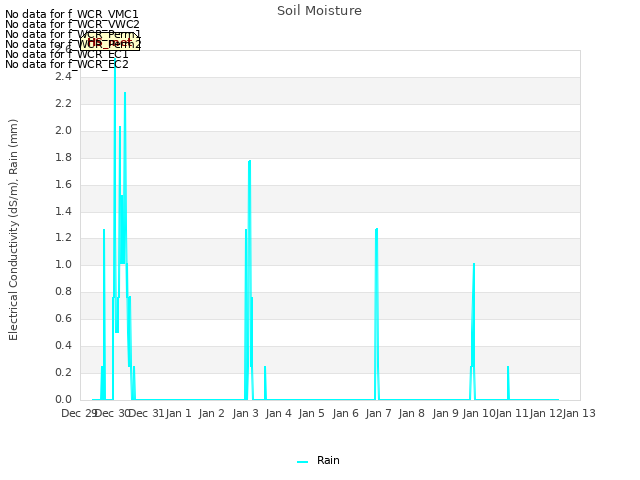Click the Jan 3 x-axis tick label

click(245, 413)
